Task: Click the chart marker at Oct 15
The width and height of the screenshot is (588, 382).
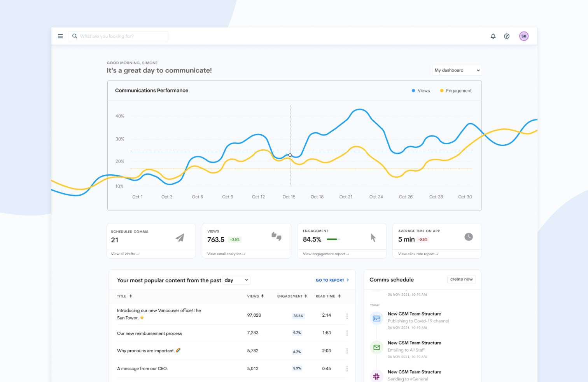Action: click(290, 155)
